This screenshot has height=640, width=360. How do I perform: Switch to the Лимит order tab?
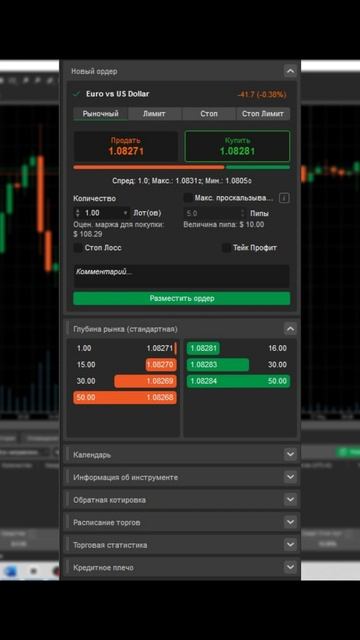(x=154, y=114)
